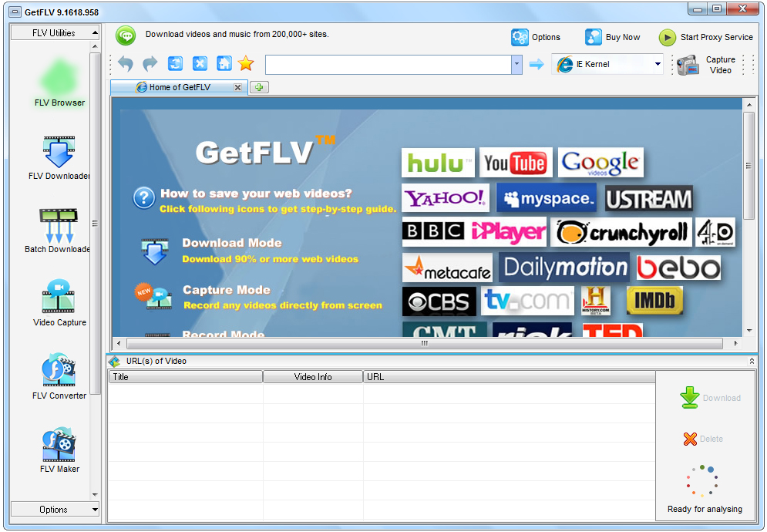767x532 pixels.
Task: Open the Yahoo logo link
Action: [x=445, y=198]
